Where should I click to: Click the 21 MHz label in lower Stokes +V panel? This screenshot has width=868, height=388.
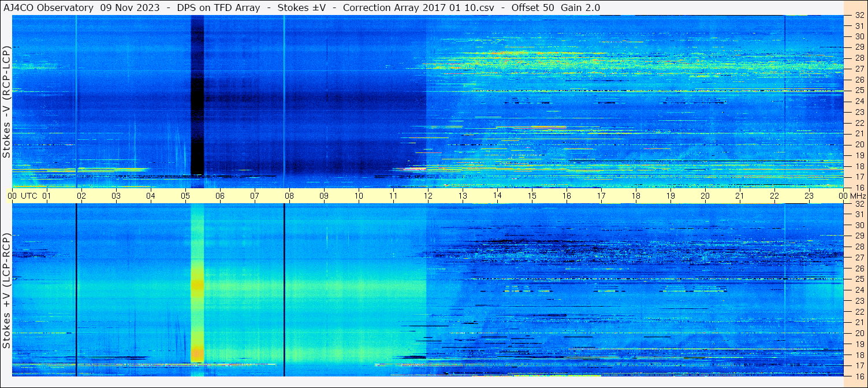point(859,322)
